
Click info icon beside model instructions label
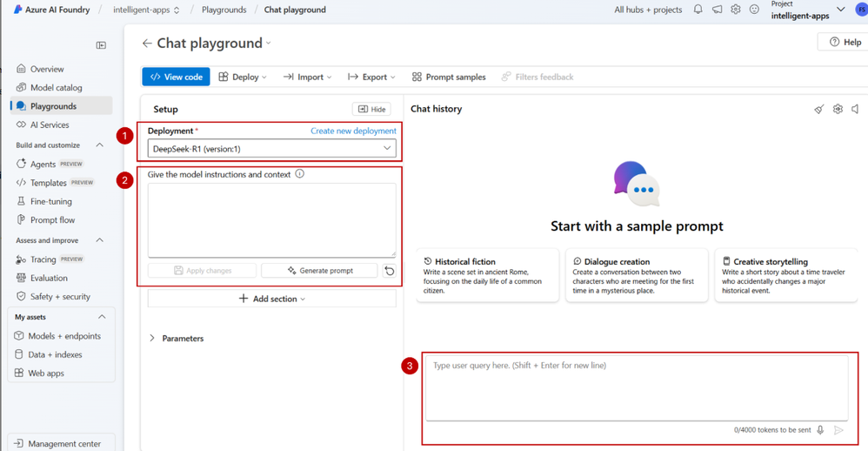[299, 174]
